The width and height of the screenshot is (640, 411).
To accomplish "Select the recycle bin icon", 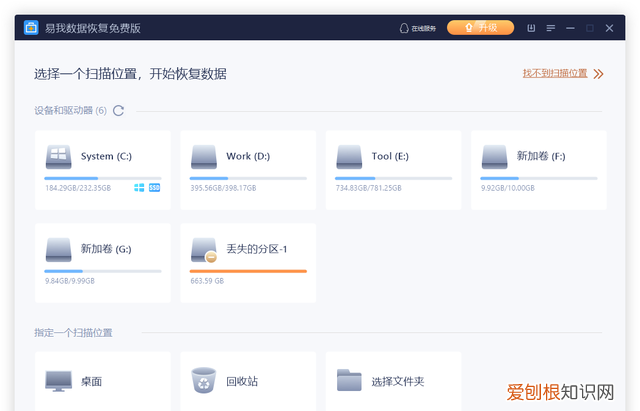I will point(204,380).
